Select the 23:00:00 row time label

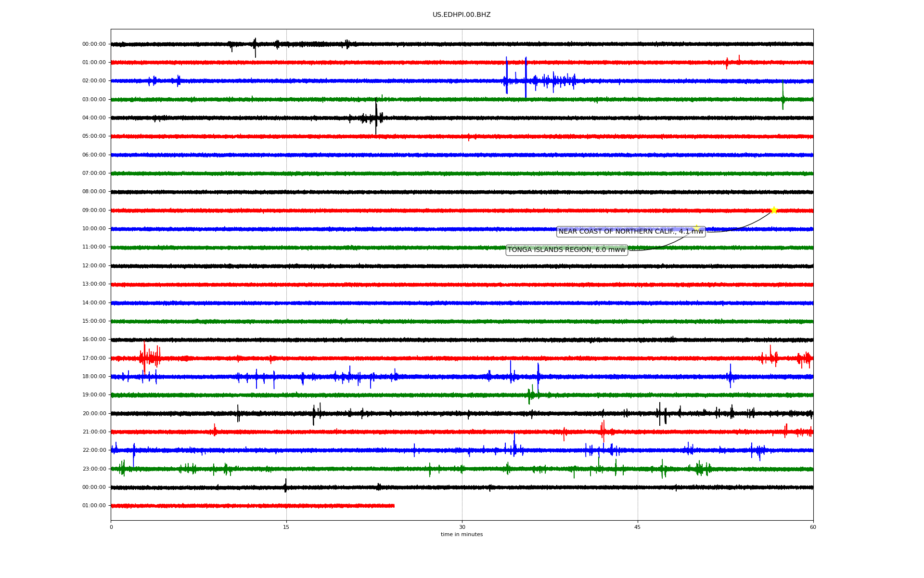pyautogui.click(x=94, y=469)
